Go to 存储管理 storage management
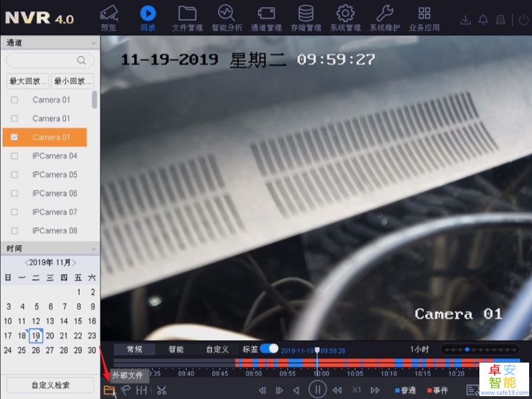 click(306, 17)
